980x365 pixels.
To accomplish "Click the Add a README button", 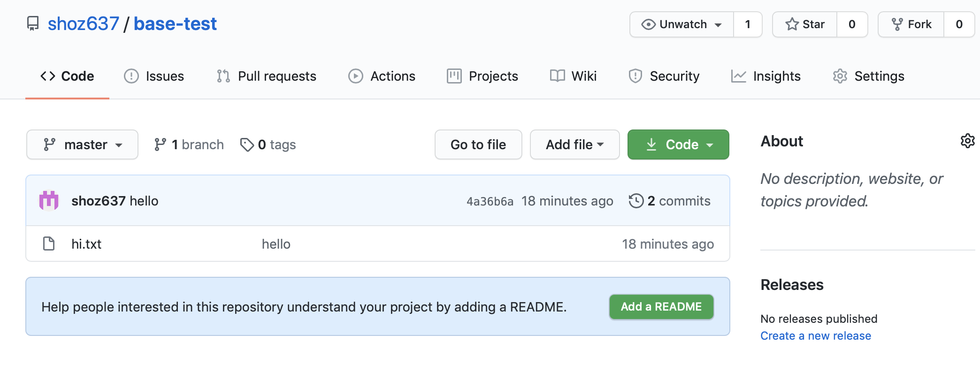I will 661,307.
